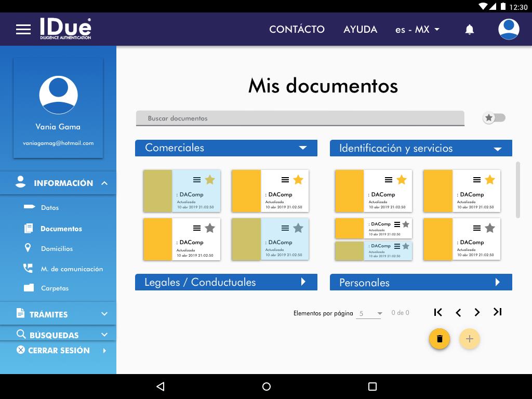Mark bottom-right Identificación document as favorite
This screenshot has height=399, width=532.
(490, 228)
